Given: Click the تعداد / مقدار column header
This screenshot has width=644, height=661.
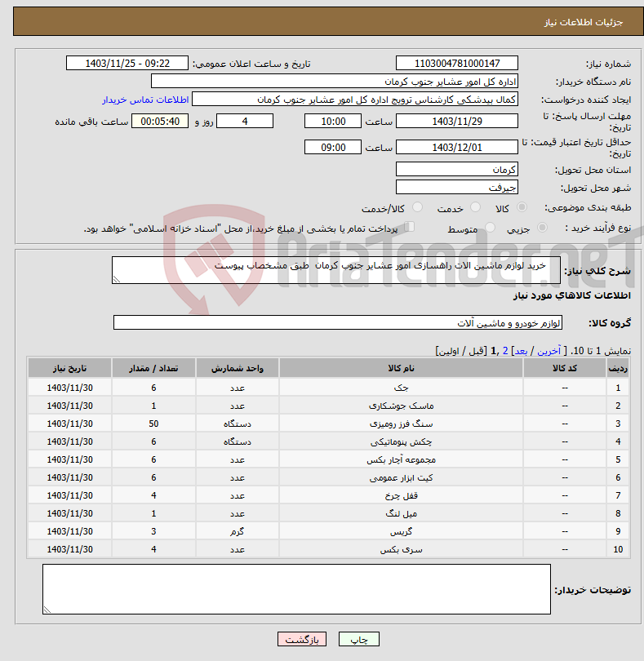Looking at the screenshot, I should click(x=153, y=368).
